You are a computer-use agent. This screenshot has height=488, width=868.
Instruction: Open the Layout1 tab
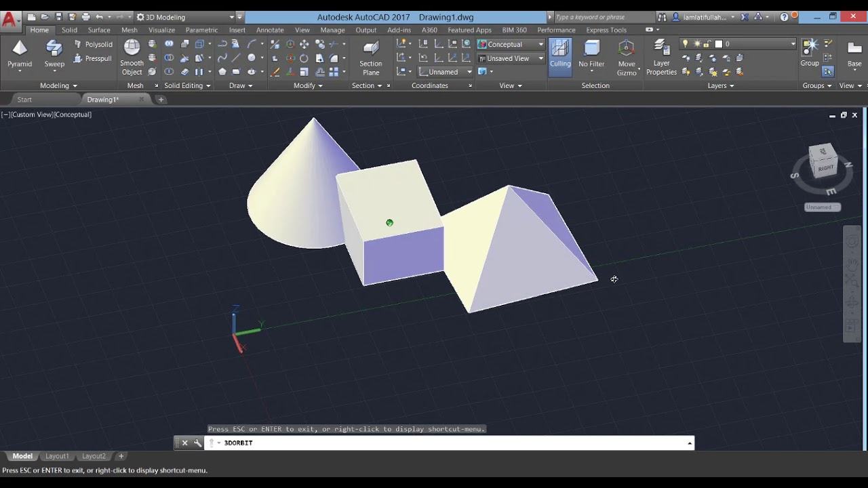[x=57, y=456]
